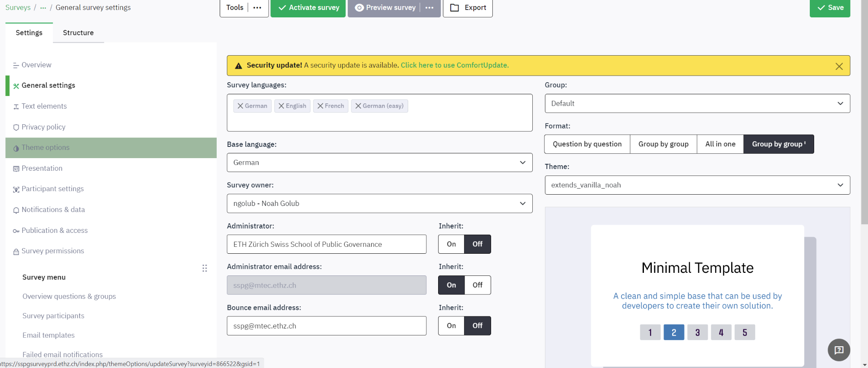868x368 pixels.
Task: Remove the English language tag
Action: (281, 106)
